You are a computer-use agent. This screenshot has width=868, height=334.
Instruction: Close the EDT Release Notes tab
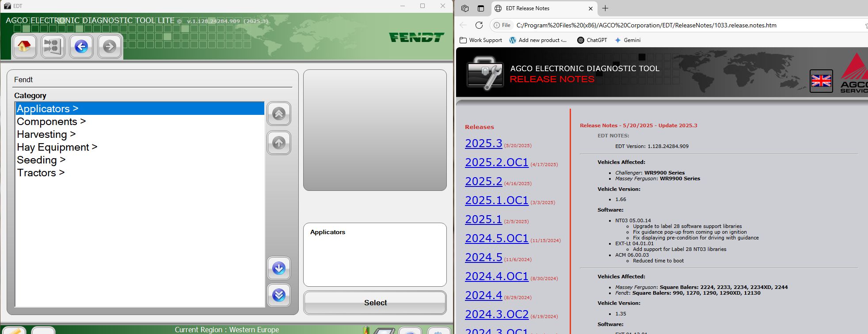tap(590, 8)
